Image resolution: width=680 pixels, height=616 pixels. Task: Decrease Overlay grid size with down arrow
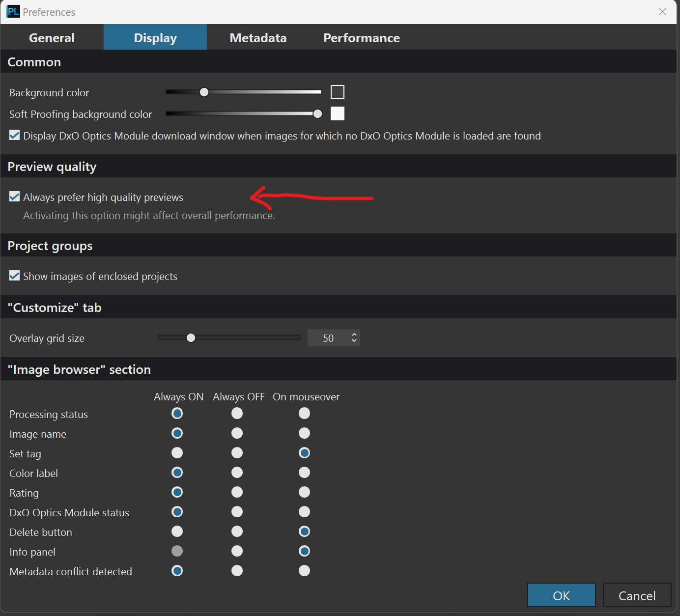click(x=354, y=341)
